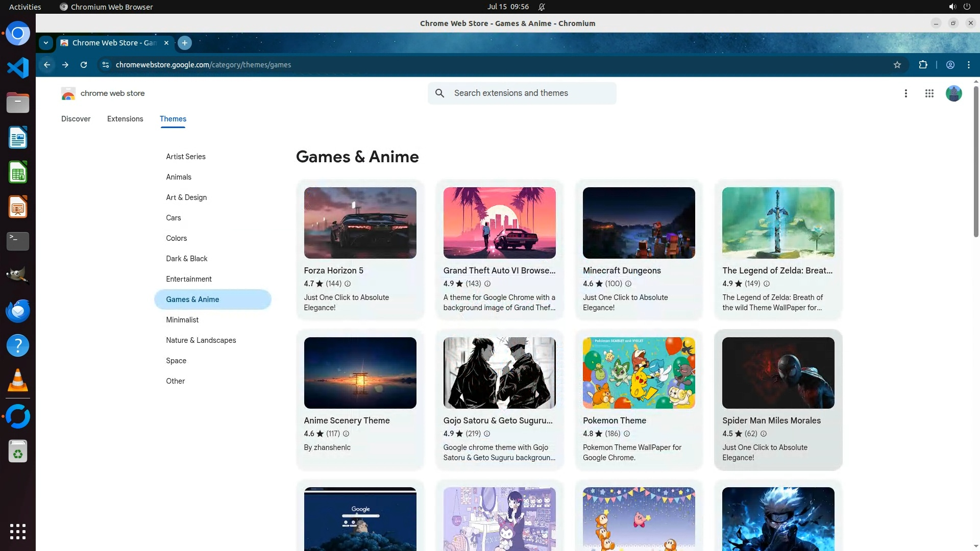Open new tab with plus button
This screenshot has height=551, width=980.
click(185, 43)
